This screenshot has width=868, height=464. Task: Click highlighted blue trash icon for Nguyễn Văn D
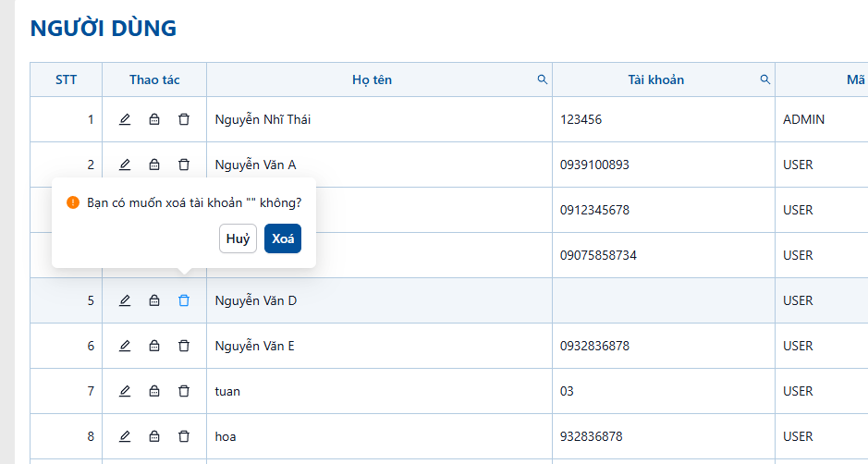coord(184,300)
